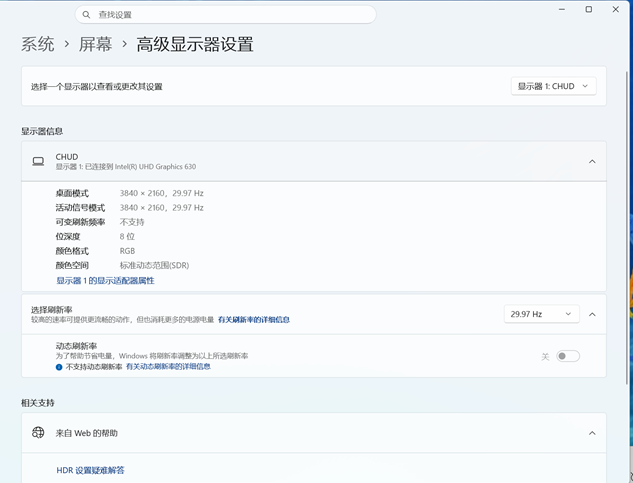Screen dimensions: 633x483
Task: Toggle the 动态刷新率 switch
Action: pyautogui.click(x=568, y=356)
